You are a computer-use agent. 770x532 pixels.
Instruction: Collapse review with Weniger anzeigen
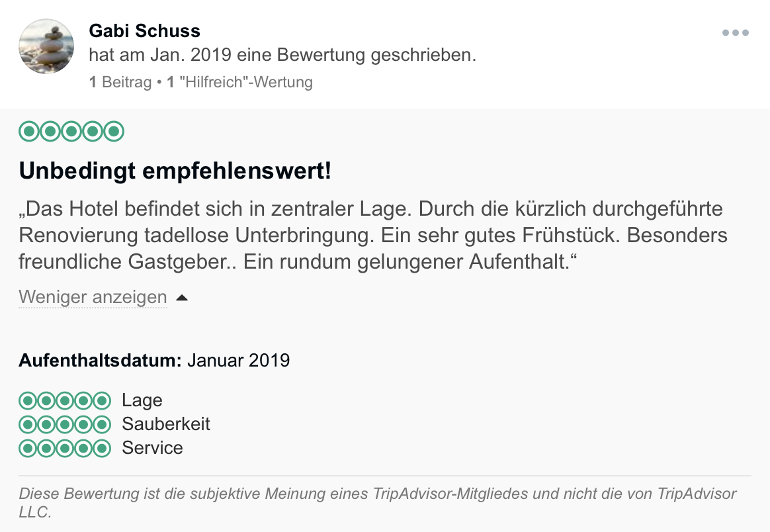[93, 297]
